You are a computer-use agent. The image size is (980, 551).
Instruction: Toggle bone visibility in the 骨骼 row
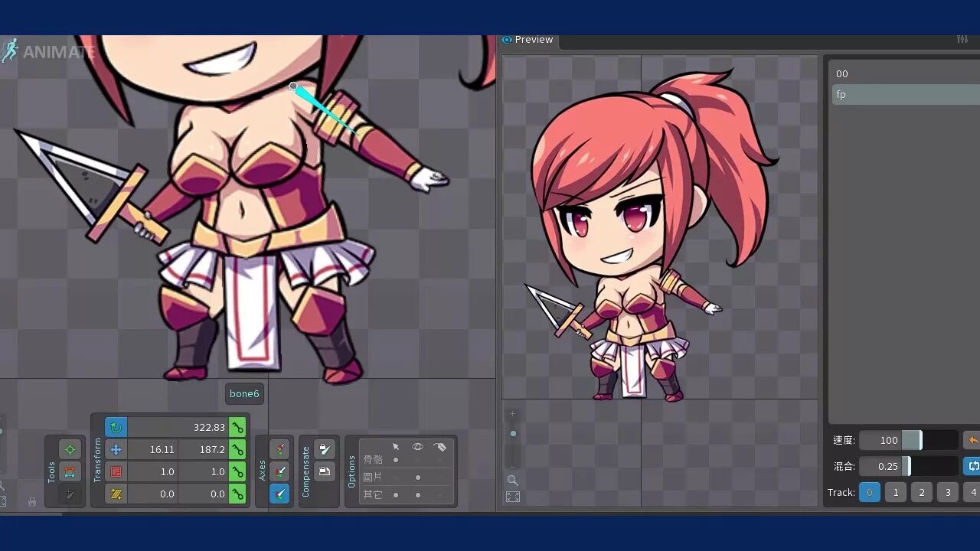coord(418,460)
